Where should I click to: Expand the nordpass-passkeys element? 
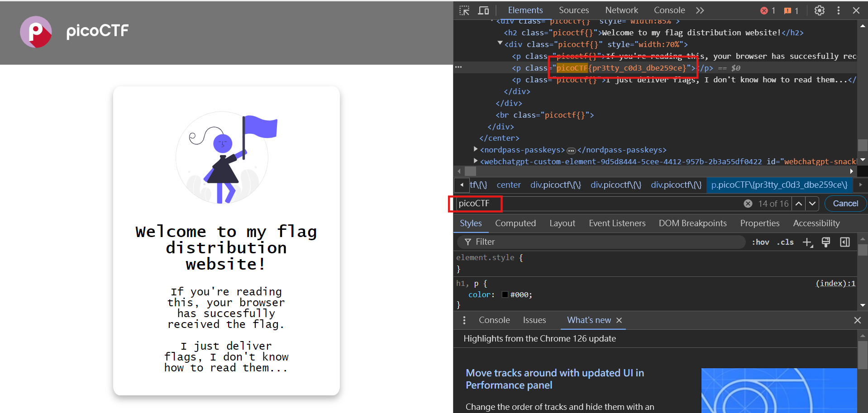click(475, 149)
